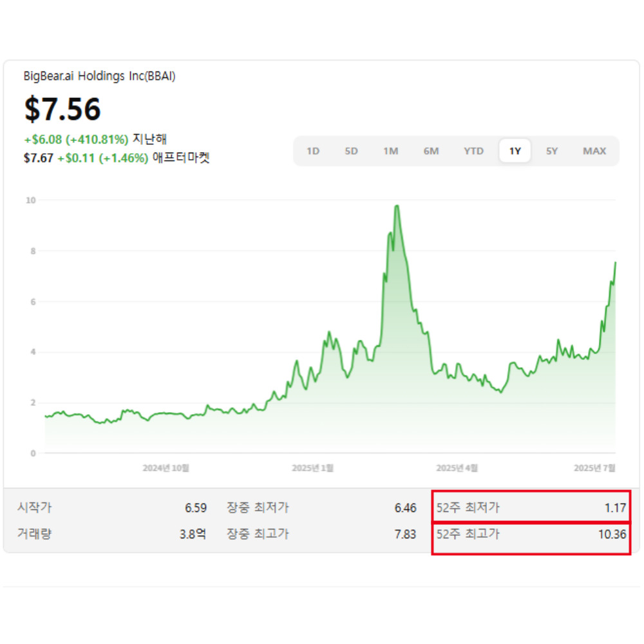Click the +$6.08 (+410.81%) change text
The height and width of the screenshot is (644, 644).
tap(76, 140)
